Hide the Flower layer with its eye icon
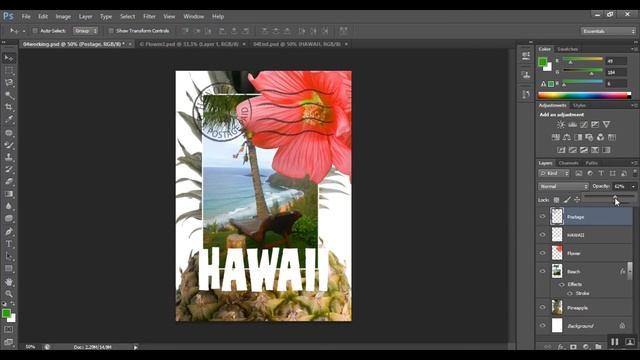Screen dimensions: 640x360 click(542, 253)
